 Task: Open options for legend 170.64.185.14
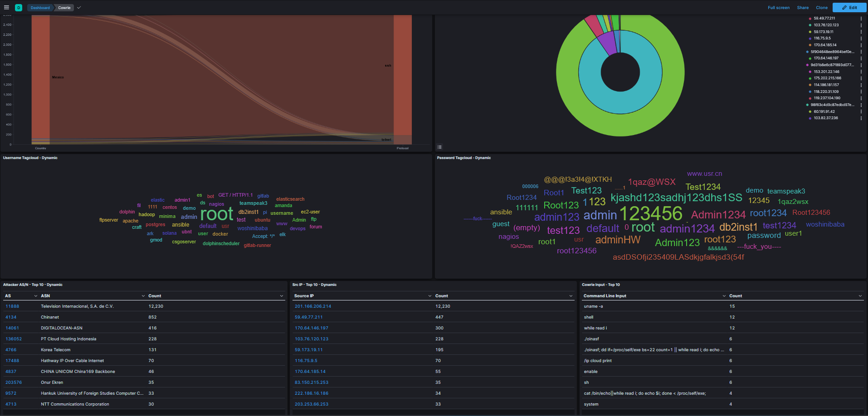861,45
